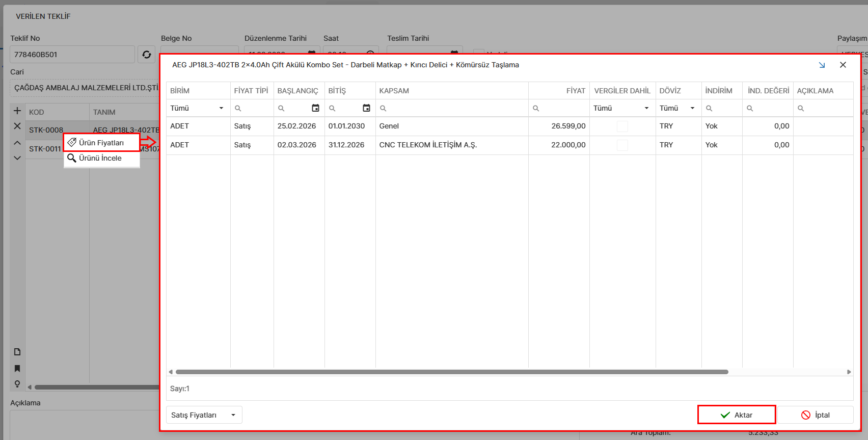Click the plus icon to add row

point(17,111)
